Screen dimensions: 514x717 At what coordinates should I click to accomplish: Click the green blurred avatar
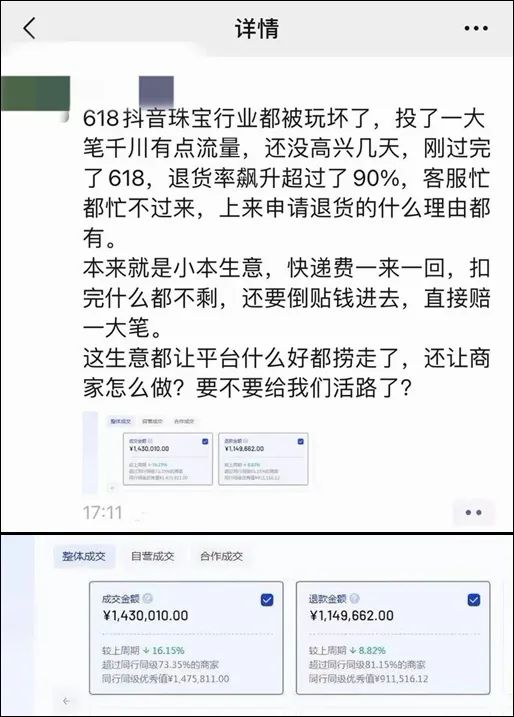(x=35, y=94)
